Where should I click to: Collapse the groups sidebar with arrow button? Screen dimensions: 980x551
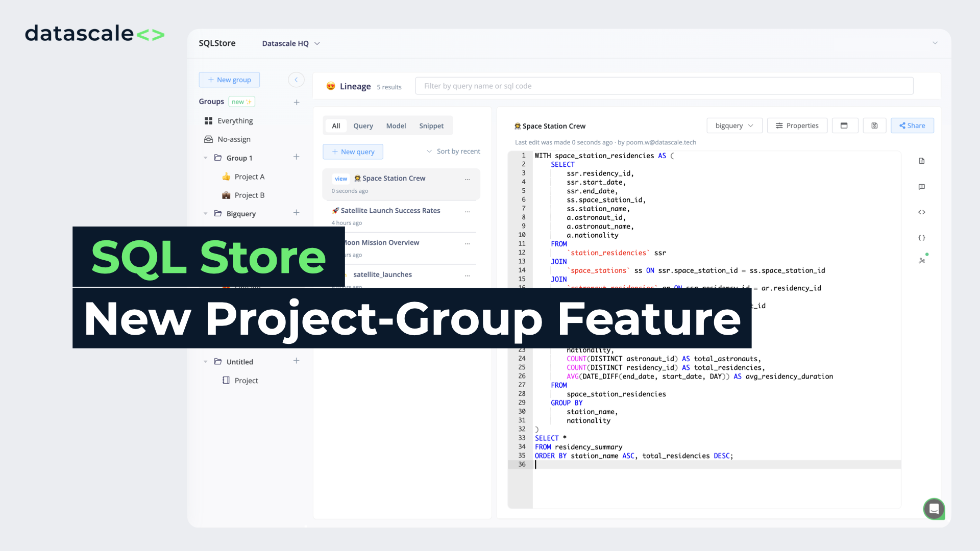click(296, 80)
